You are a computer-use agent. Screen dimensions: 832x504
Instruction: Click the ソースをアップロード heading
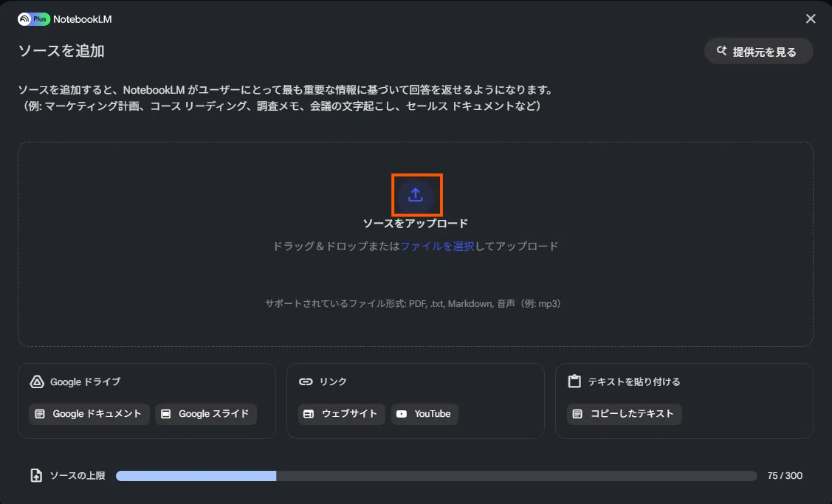416,224
